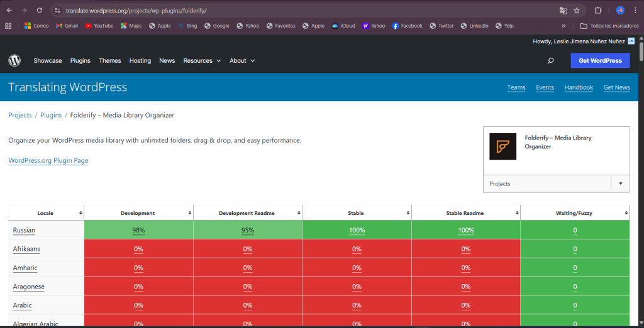The height and width of the screenshot is (328, 644).
Task: Click the Folderify plugin logo thumbnail
Action: [502, 146]
